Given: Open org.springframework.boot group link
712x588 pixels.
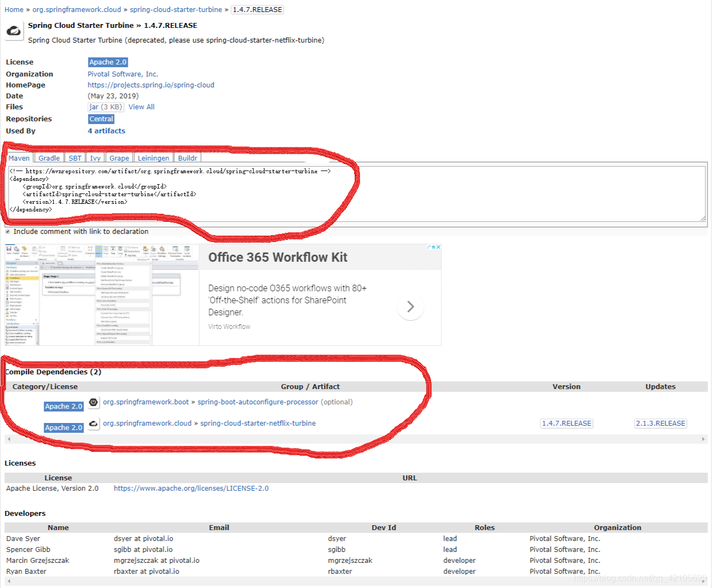Looking at the screenshot, I should tap(146, 402).
